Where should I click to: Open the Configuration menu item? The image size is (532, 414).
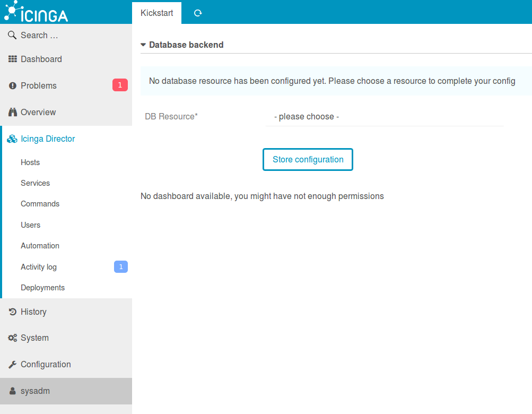(66, 365)
